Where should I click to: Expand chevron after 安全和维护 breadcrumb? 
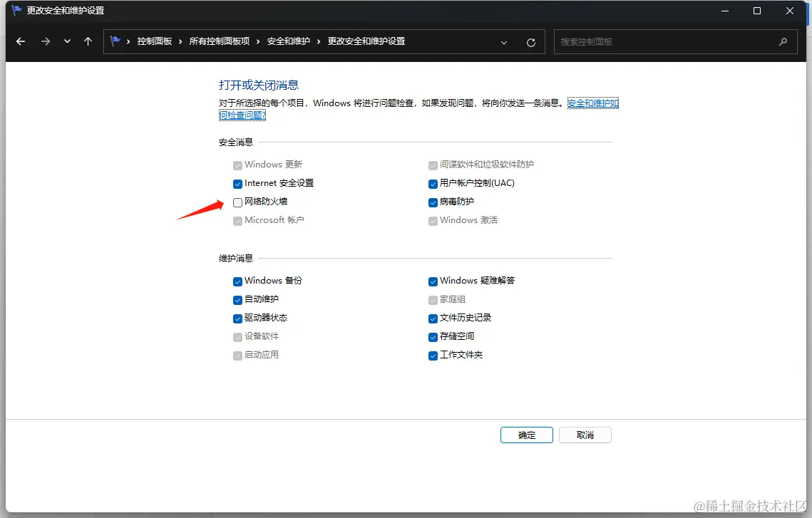click(319, 41)
